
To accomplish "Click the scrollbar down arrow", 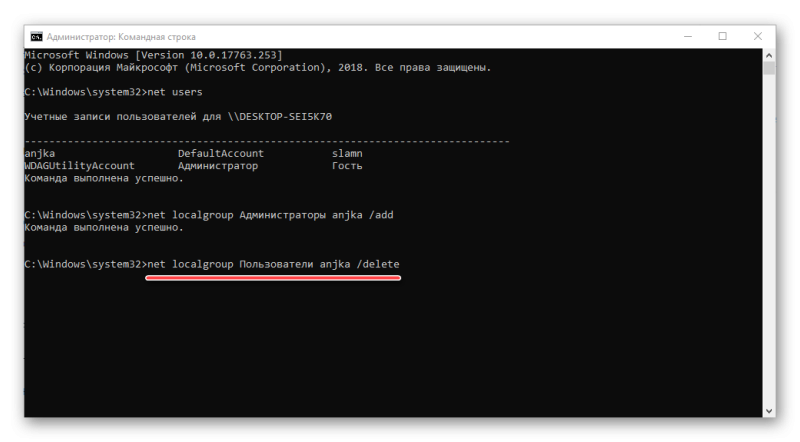I will tap(769, 411).
